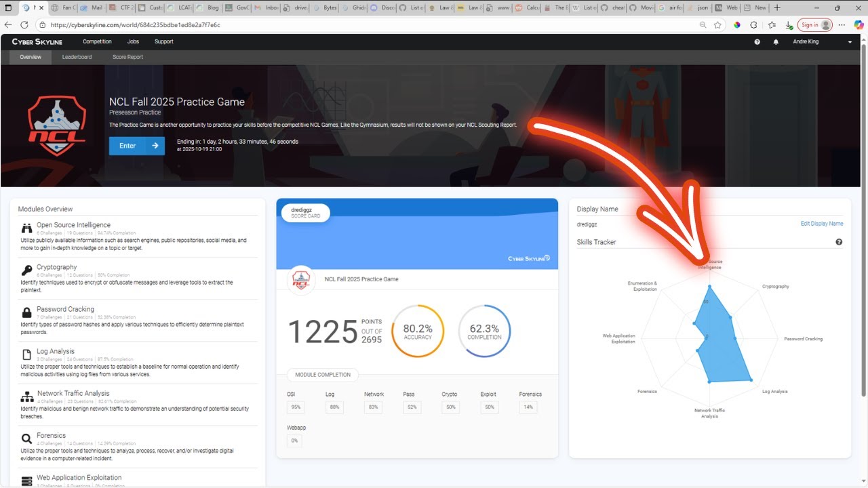The height and width of the screenshot is (488, 868).
Task: Switch to the Ghidra browser tab
Action: coord(353,8)
